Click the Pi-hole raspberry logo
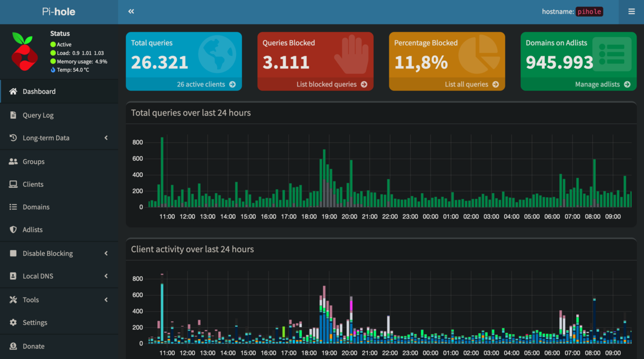 pos(24,51)
